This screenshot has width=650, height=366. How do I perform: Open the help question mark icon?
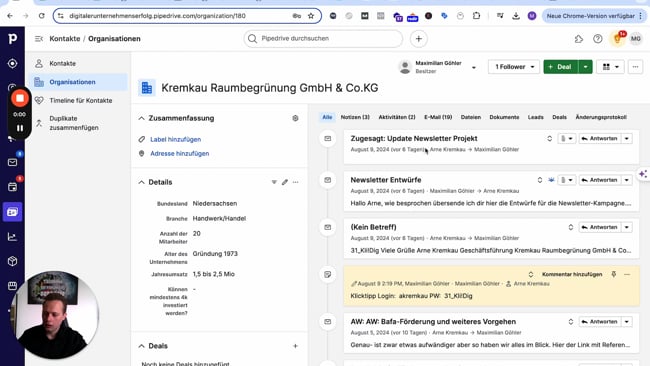pos(597,39)
